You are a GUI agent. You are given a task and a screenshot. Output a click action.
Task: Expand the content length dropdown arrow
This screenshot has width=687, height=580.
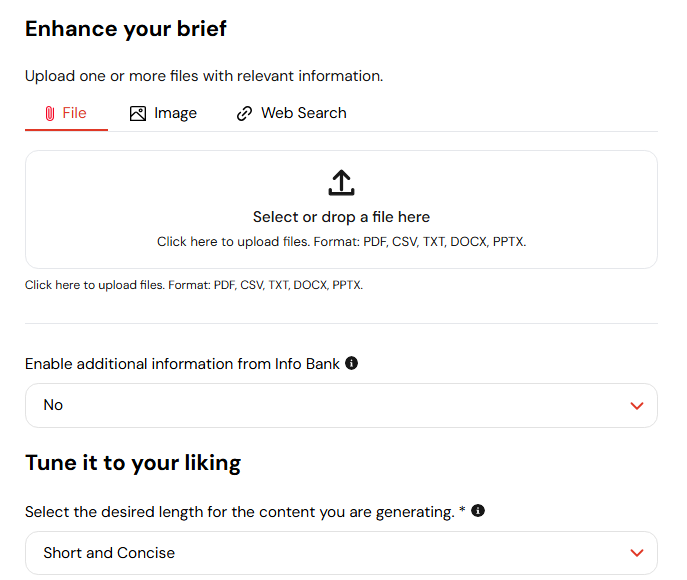[x=637, y=553]
